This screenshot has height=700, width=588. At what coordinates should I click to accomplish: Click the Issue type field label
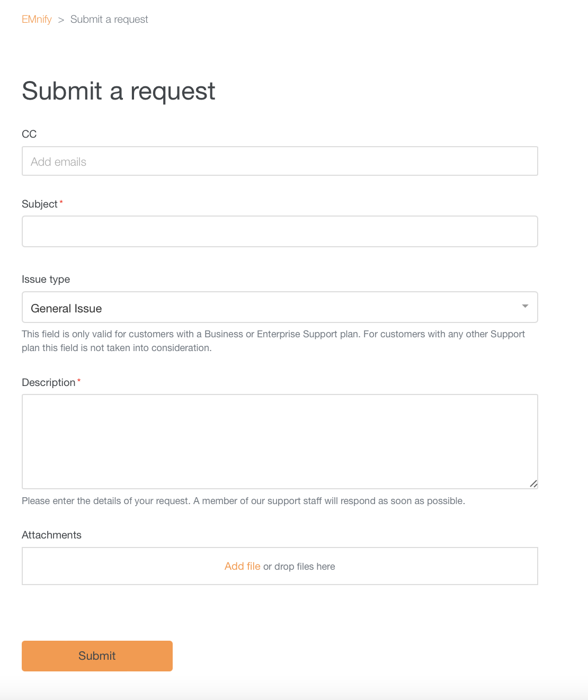tap(46, 279)
